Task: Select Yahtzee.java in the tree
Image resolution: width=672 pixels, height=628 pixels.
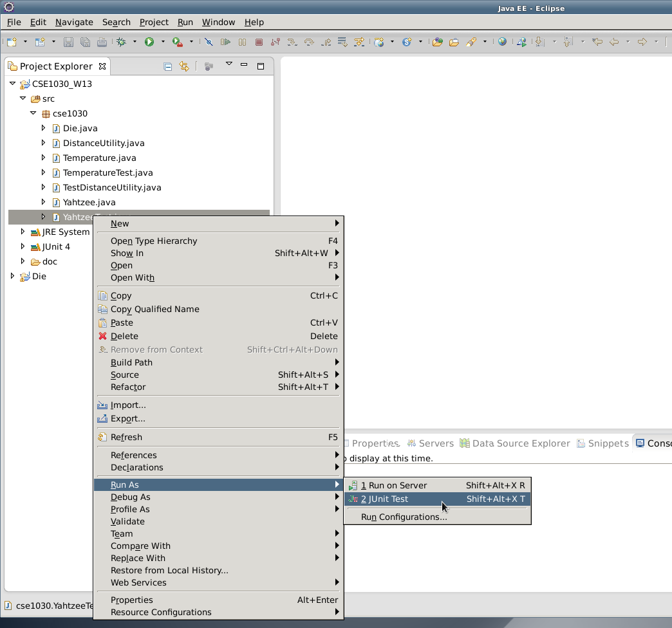Action: pos(89,202)
